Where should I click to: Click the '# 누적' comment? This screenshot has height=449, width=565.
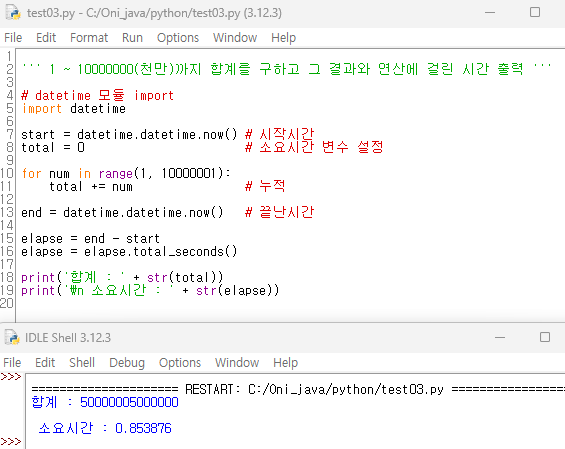tap(265, 187)
